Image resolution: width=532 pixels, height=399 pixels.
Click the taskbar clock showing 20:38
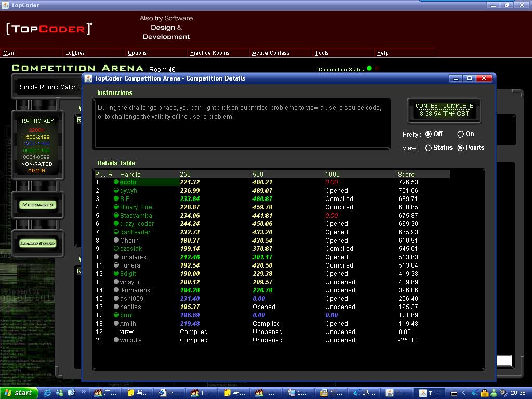click(x=518, y=393)
